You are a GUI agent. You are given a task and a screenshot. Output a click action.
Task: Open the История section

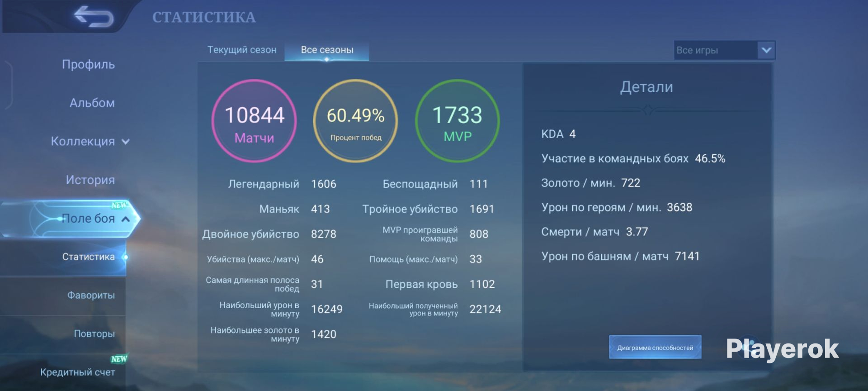pos(90,180)
